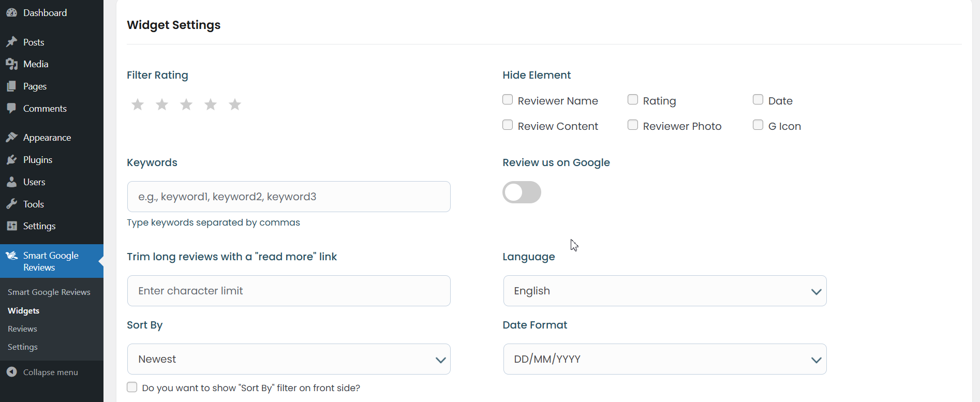
Task: Open the Media menu item
Action: click(x=52, y=64)
